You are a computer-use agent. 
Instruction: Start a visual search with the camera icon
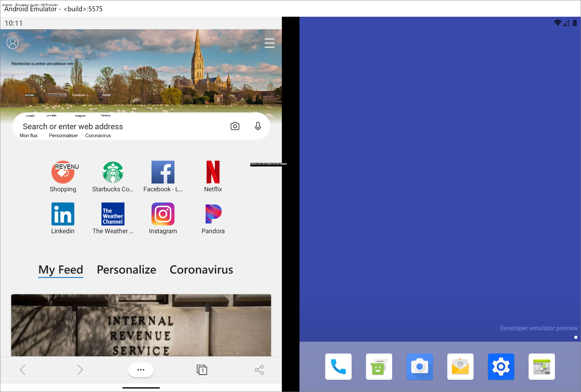click(x=235, y=126)
